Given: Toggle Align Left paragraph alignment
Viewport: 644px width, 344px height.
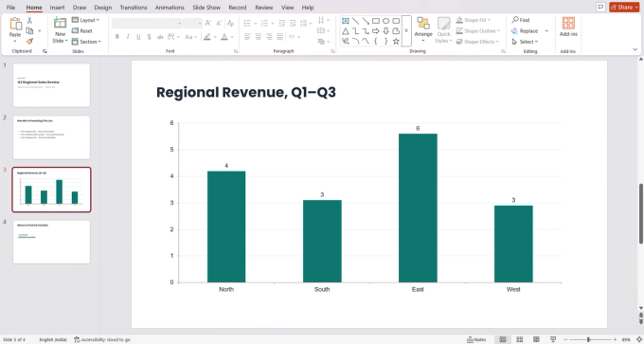Looking at the screenshot, I should tap(247, 37).
